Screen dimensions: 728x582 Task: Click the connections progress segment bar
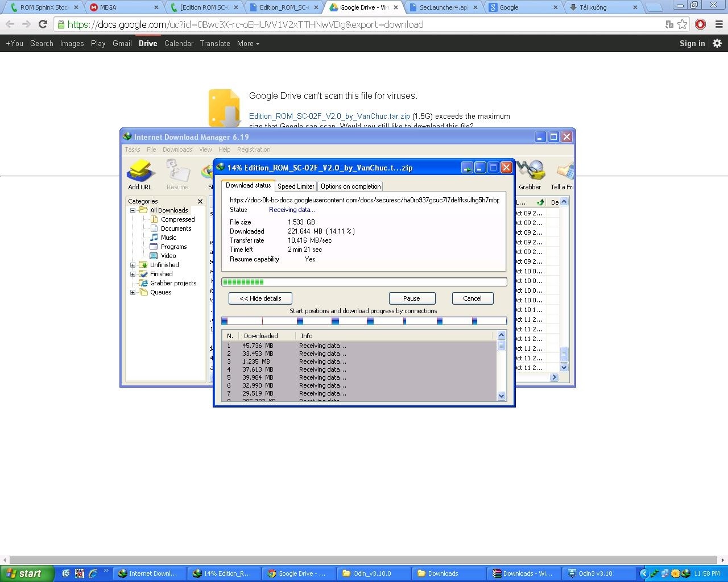click(x=364, y=321)
